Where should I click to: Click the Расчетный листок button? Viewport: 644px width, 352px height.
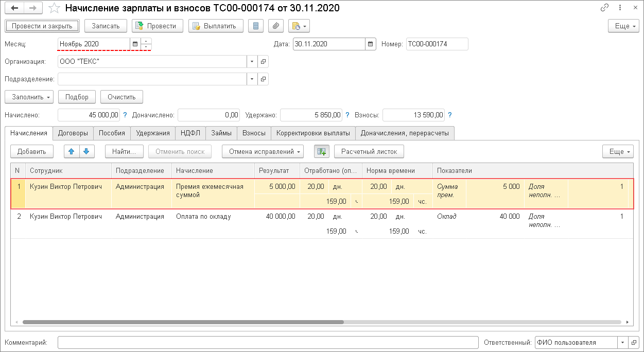click(x=369, y=151)
